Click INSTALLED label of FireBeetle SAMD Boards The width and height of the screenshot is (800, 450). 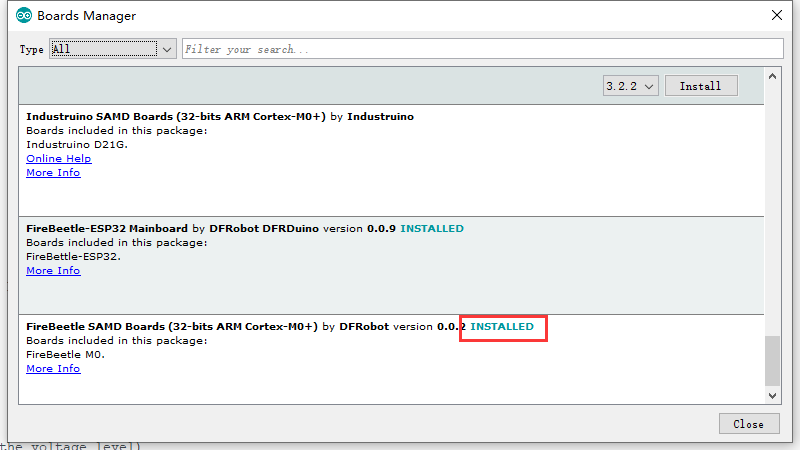pos(502,327)
